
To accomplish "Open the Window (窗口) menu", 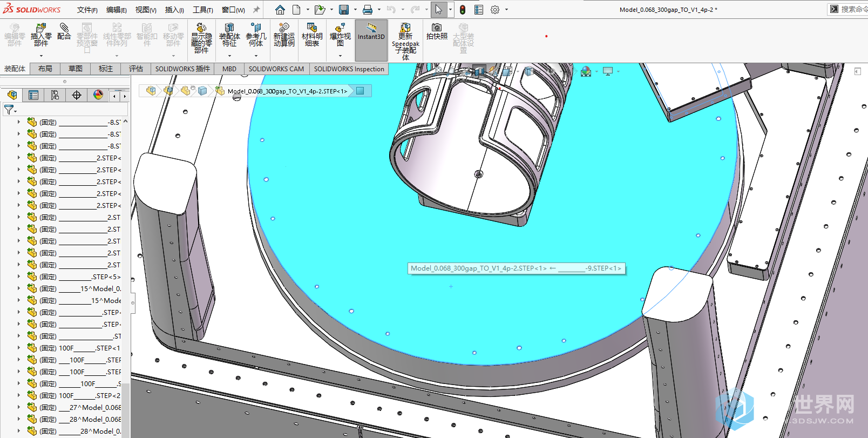I will pyautogui.click(x=233, y=10).
